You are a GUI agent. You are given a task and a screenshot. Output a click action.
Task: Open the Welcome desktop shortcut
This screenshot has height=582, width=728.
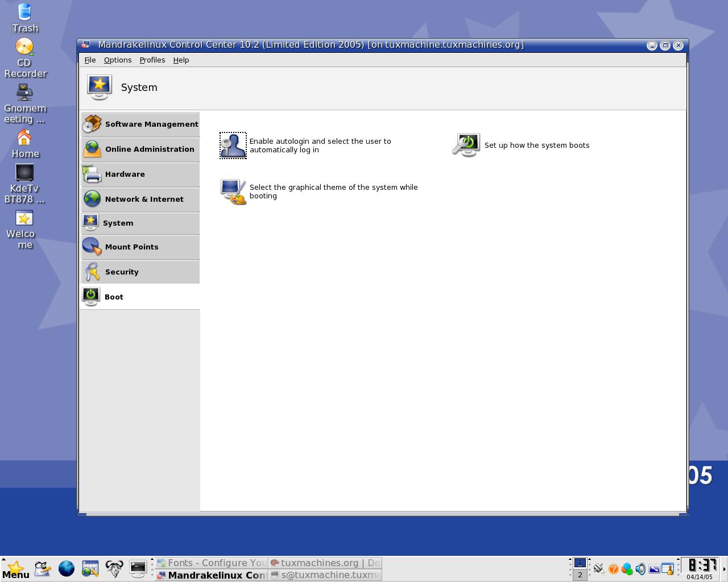click(24, 230)
